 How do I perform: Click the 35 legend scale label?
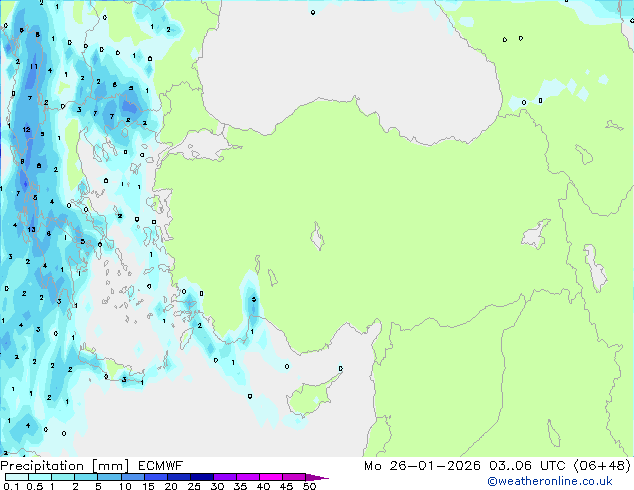(240, 486)
